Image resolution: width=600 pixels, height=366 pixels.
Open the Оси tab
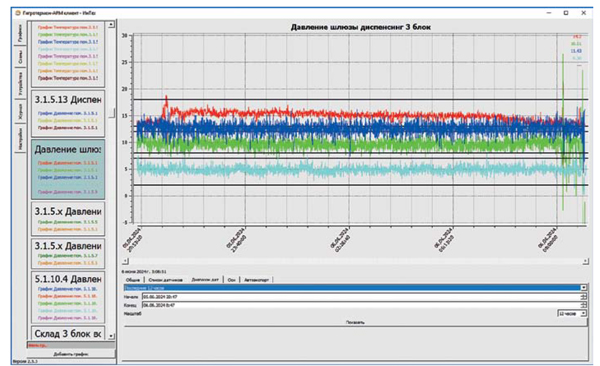[232, 280]
